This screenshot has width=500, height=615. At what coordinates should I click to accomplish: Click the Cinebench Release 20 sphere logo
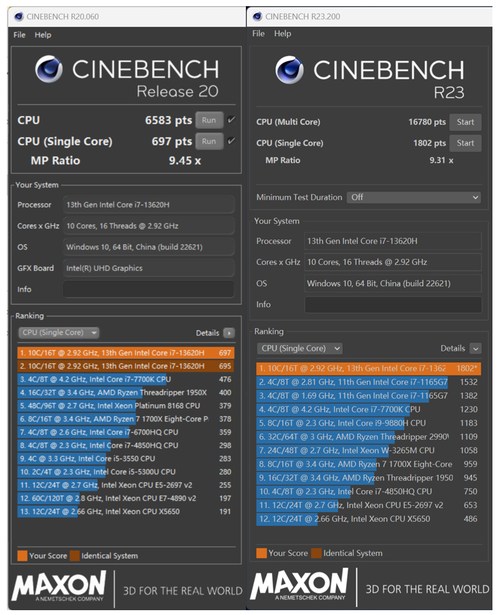point(49,69)
